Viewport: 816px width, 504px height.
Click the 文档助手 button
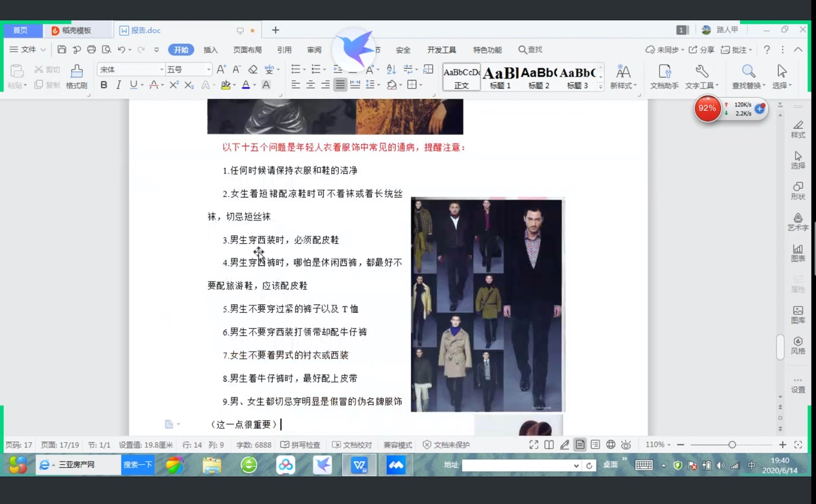[x=664, y=76]
